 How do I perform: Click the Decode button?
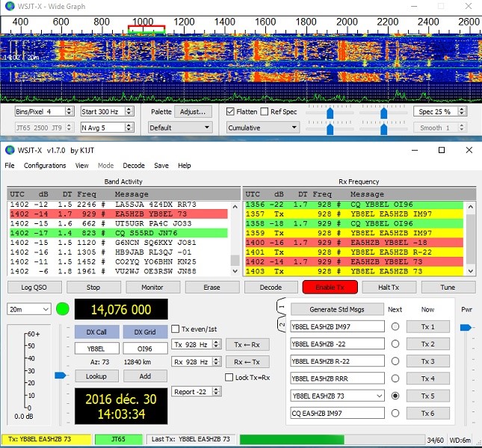271,287
